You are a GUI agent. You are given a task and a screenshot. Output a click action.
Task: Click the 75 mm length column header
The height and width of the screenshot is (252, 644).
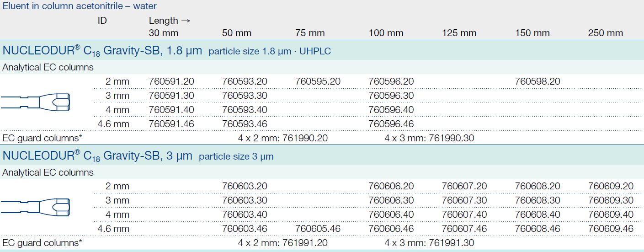[x=310, y=33]
